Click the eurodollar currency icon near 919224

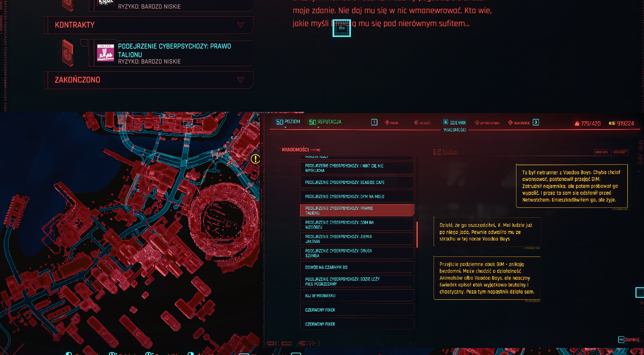[x=612, y=124]
